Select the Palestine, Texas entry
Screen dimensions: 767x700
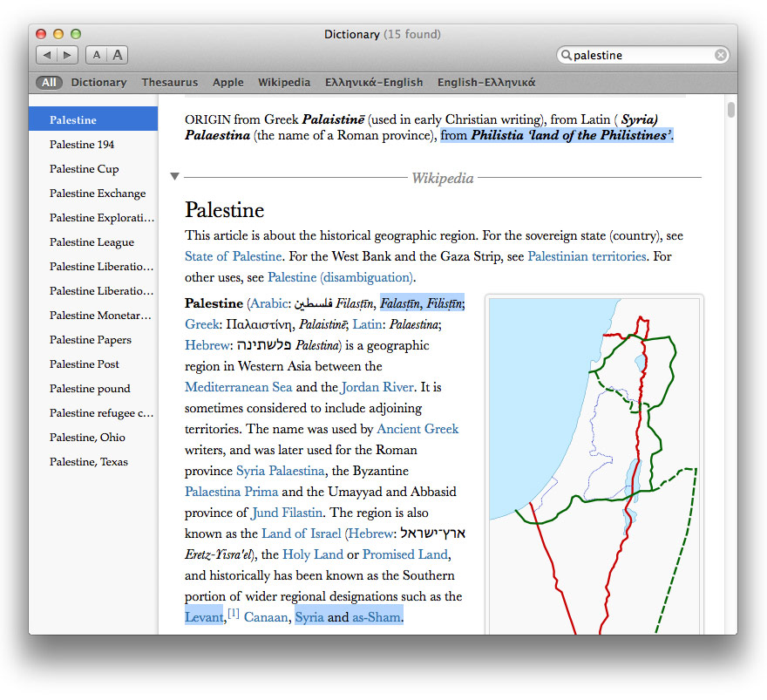click(93, 462)
